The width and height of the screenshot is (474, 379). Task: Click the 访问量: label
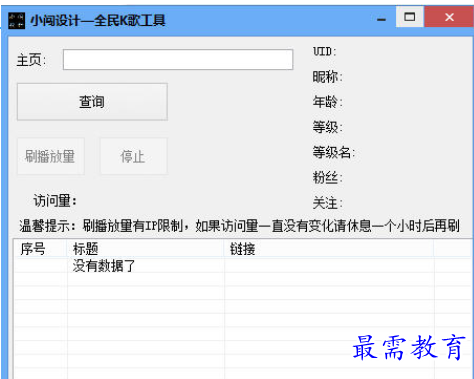point(55,201)
